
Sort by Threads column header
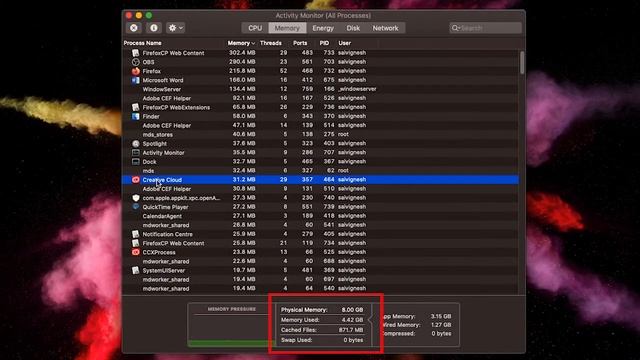coord(271,43)
